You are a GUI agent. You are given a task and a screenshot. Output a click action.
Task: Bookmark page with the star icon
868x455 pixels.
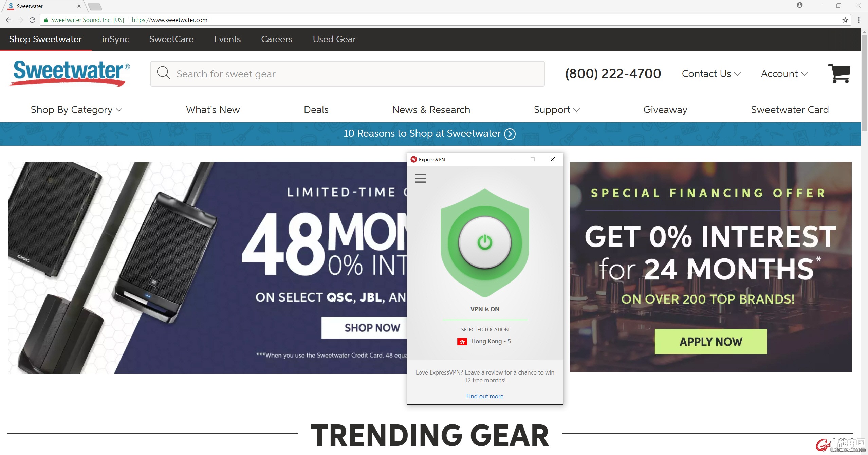[x=845, y=20]
